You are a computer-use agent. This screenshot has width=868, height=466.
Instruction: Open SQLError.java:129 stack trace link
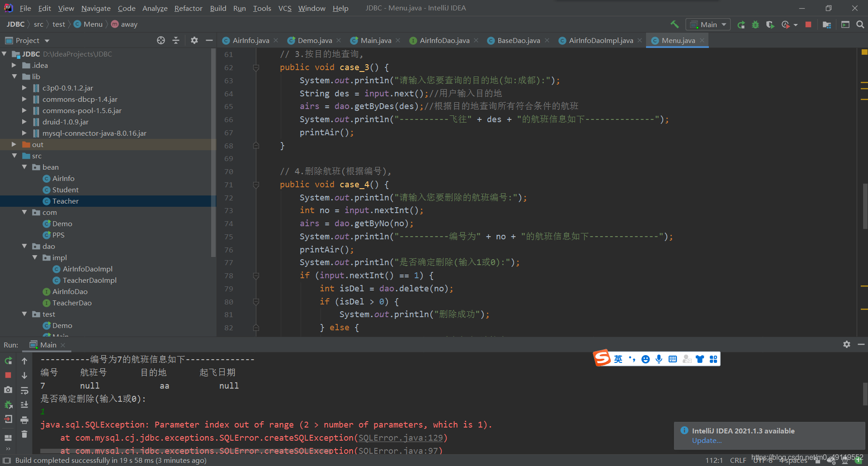pos(401,437)
